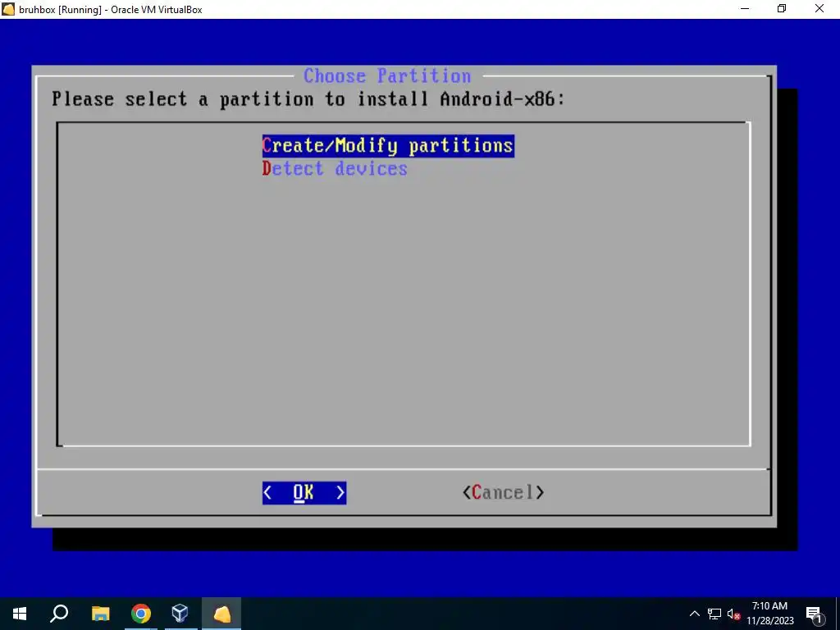Launch Google Chrome from taskbar
This screenshot has width=840, height=630.
[140, 614]
